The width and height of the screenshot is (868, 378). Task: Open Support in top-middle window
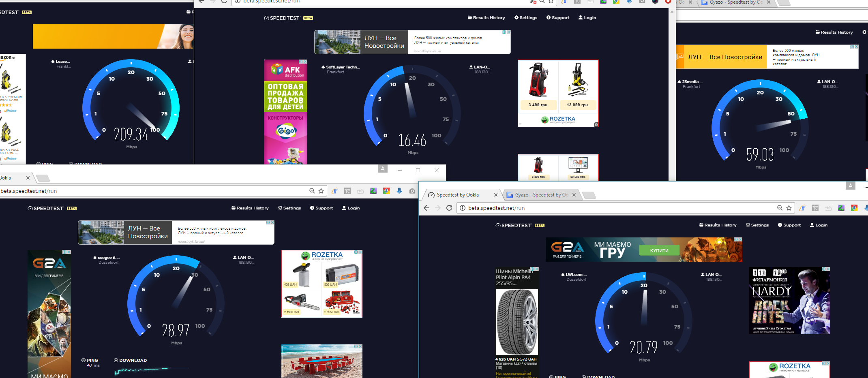point(558,18)
